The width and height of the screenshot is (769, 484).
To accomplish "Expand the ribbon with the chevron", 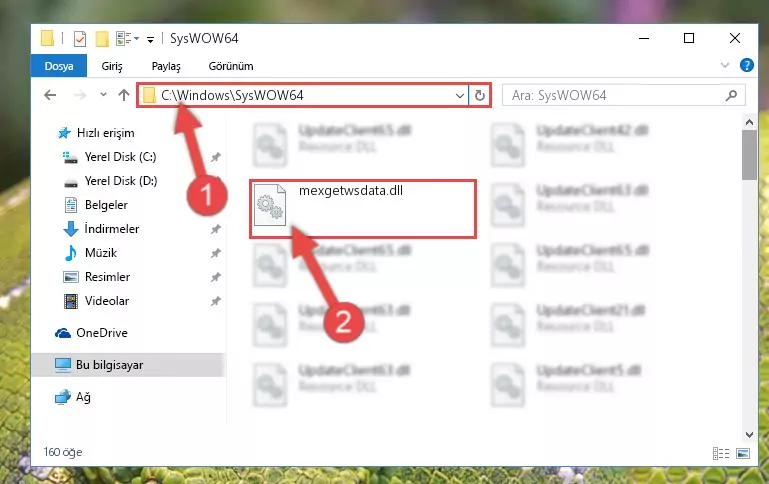I will (724, 65).
